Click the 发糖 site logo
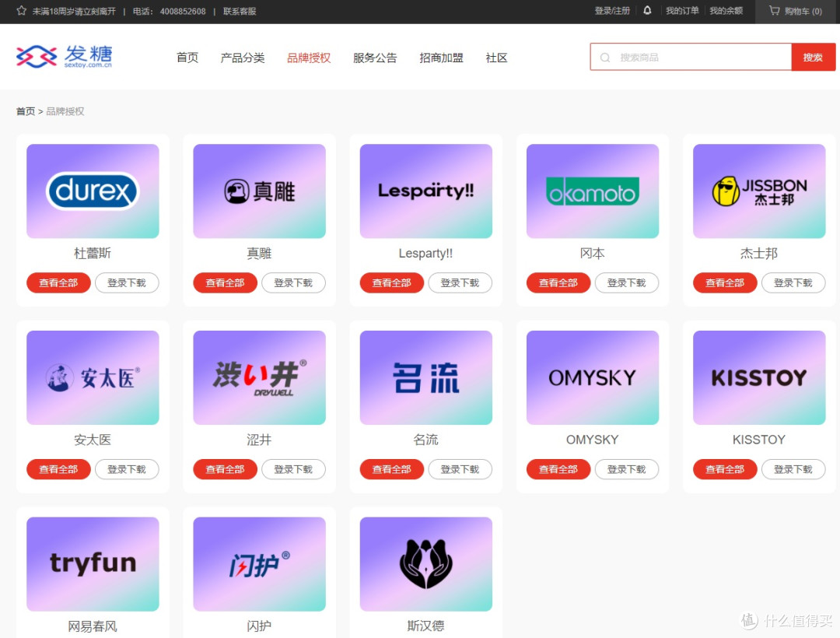840x638 pixels. click(65, 56)
